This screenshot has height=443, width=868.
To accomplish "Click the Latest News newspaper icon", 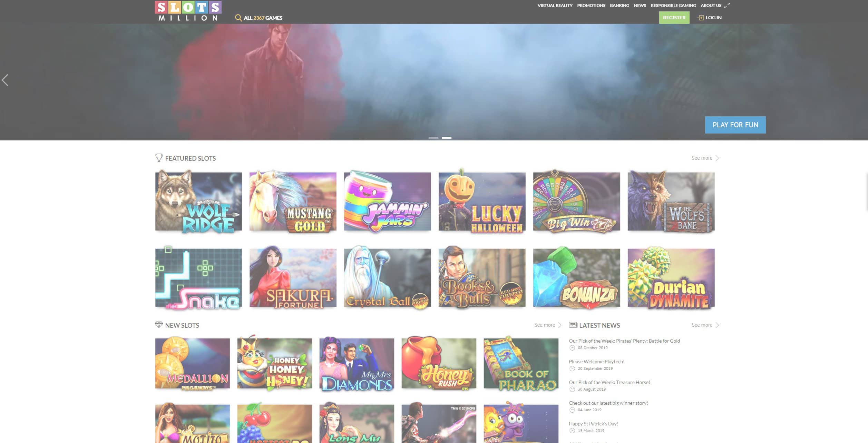I will 573,325.
